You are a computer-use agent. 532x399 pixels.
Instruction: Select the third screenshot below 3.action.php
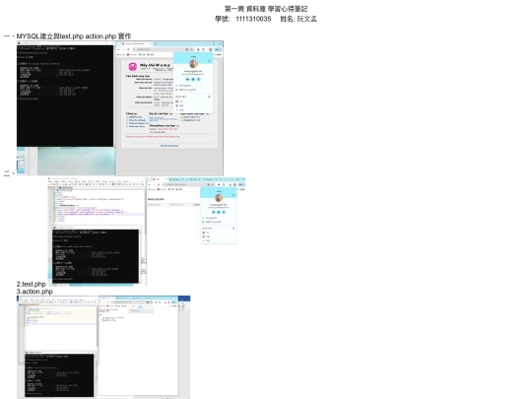[x=103, y=347]
